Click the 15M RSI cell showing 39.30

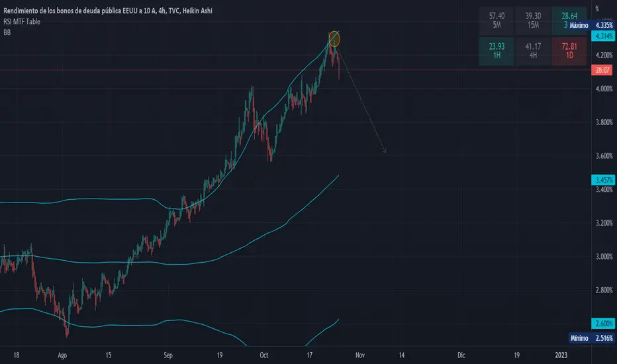click(533, 20)
